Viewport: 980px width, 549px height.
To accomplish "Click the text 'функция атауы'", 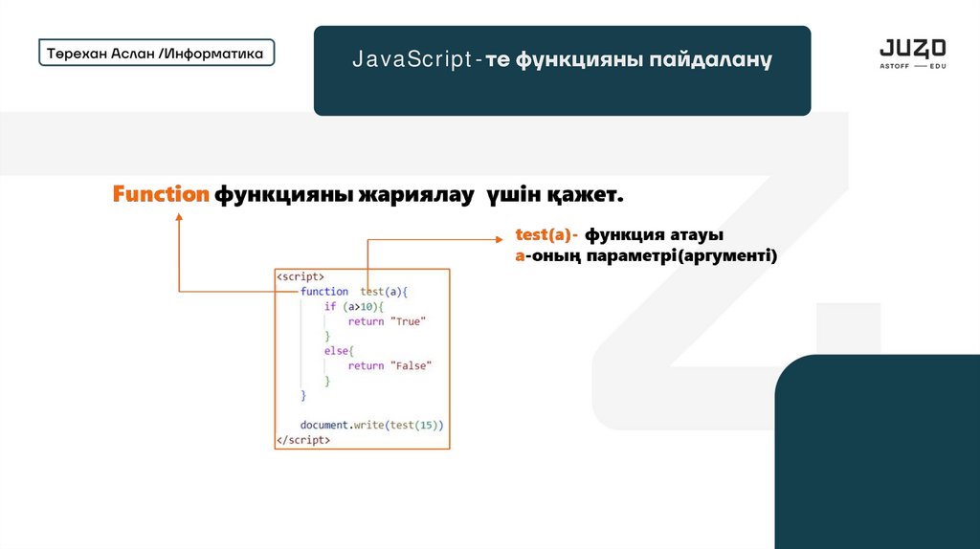I will point(654,235).
